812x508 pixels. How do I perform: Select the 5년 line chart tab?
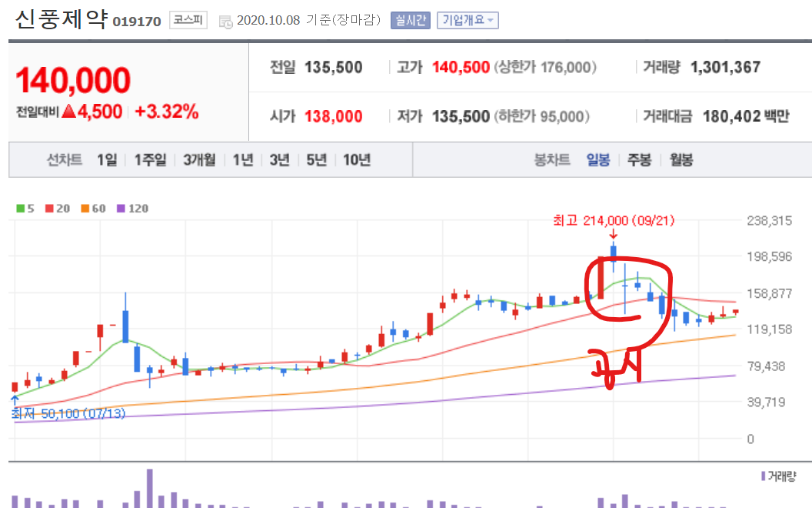pyautogui.click(x=316, y=159)
